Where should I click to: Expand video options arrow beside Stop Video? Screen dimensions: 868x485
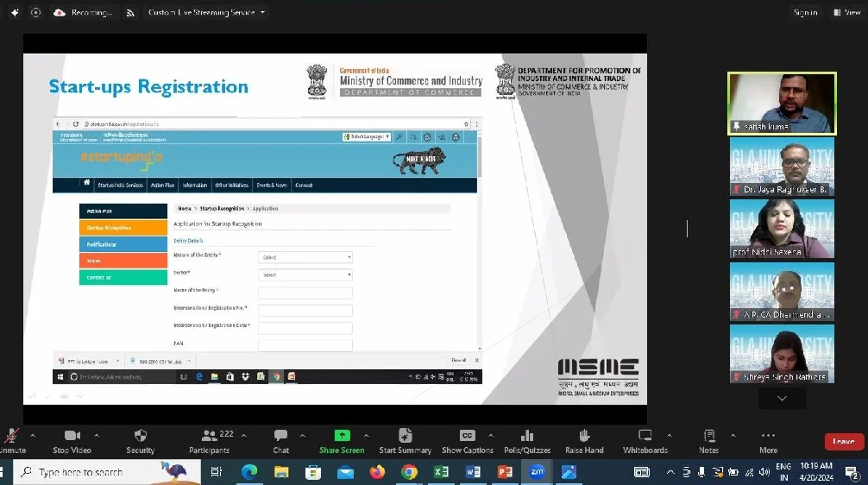[97, 435]
